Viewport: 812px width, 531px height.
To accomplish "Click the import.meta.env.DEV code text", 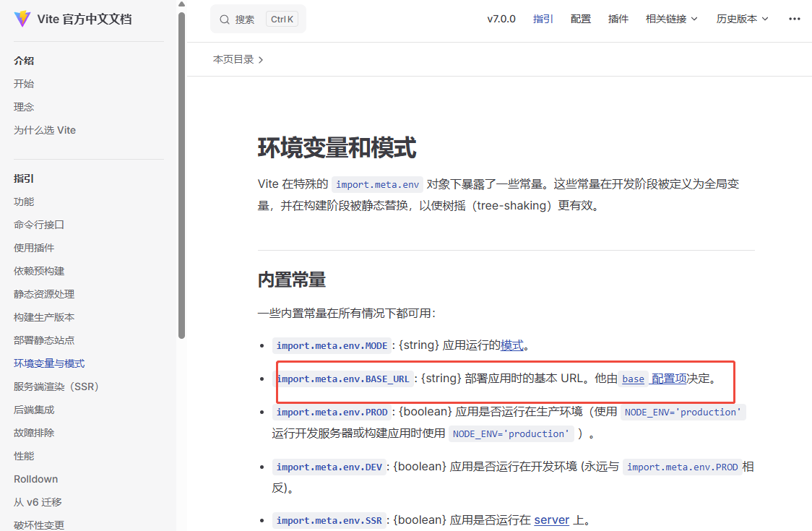I will 329,467.
